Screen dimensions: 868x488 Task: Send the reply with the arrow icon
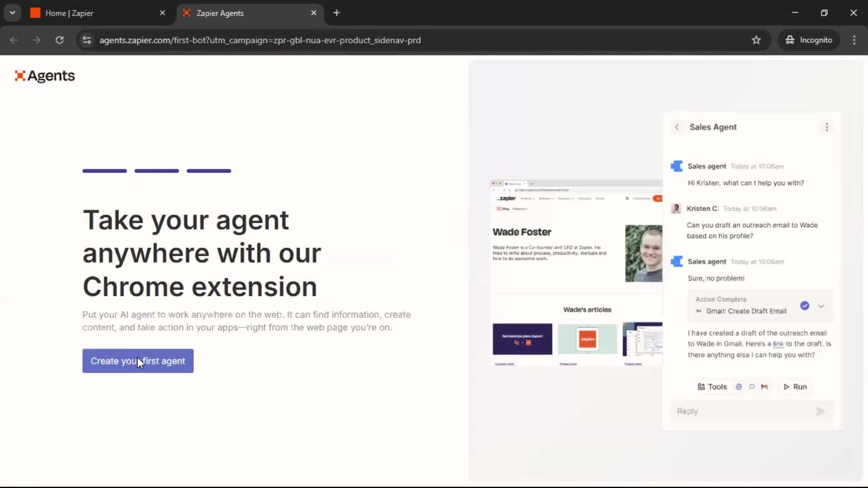click(x=821, y=411)
